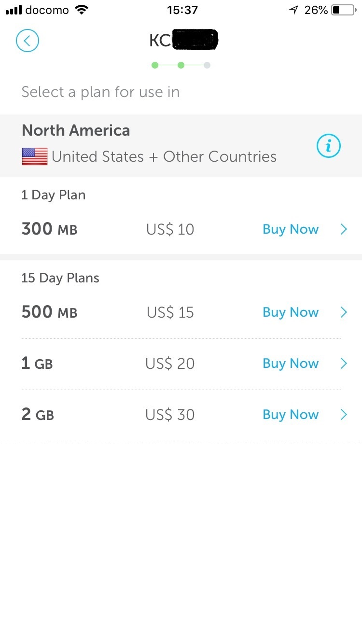Buy Now the 1 GB plan

tap(291, 364)
